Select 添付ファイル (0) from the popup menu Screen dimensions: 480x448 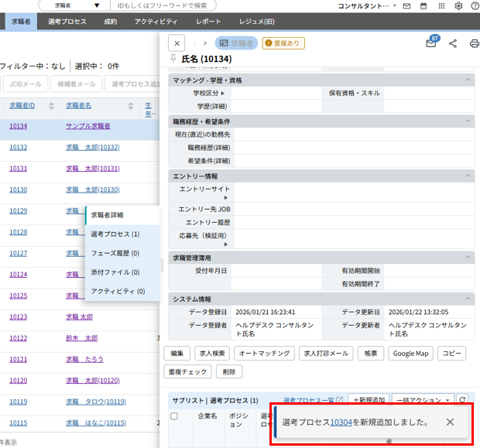click(x=115, y=272)
